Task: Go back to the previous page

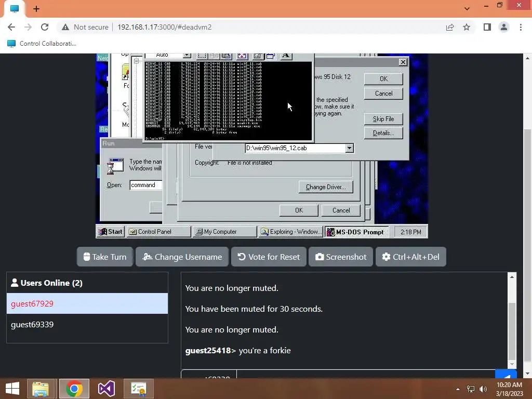Action: [11, 27]
